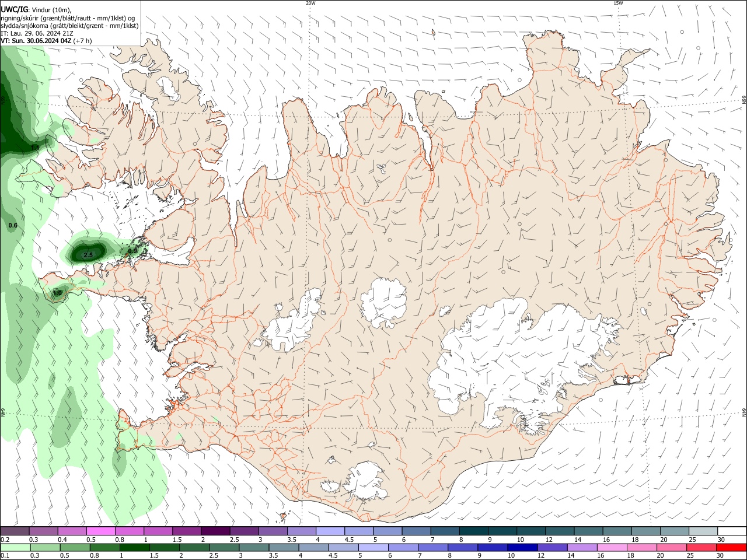The height and width of the screenshot is (560, 747).
Task: Click the upper legend swatch between 0.2 and 0.3
Action: click(15, 531)
